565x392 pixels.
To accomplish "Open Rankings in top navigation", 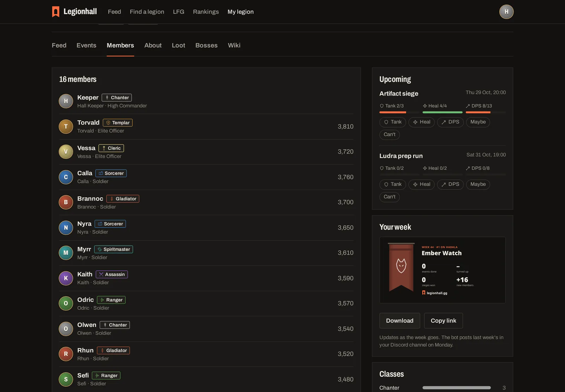I will [206, 12].
